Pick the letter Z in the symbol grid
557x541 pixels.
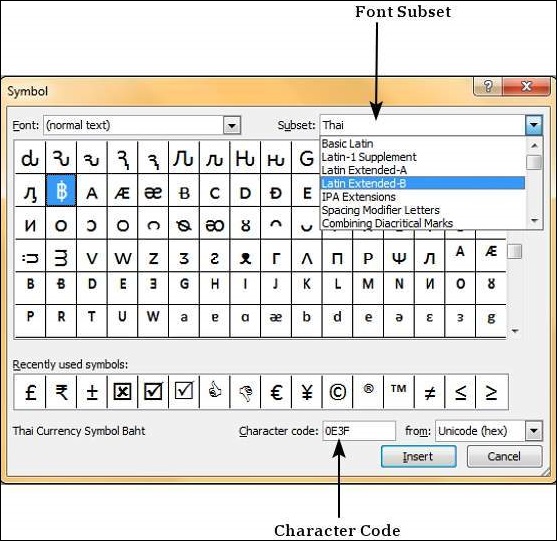pos(153,255)
